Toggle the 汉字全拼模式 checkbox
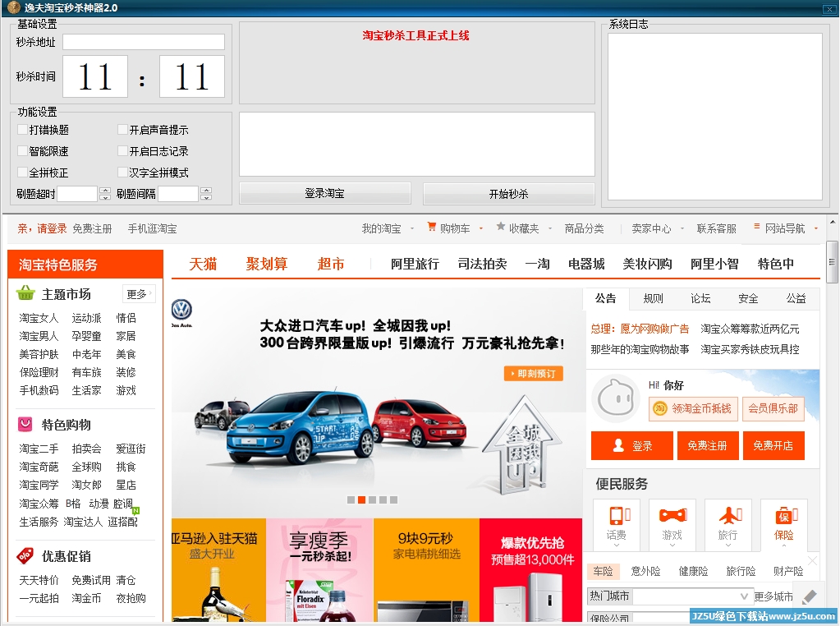The image size is (840, 626). point(122,172)
